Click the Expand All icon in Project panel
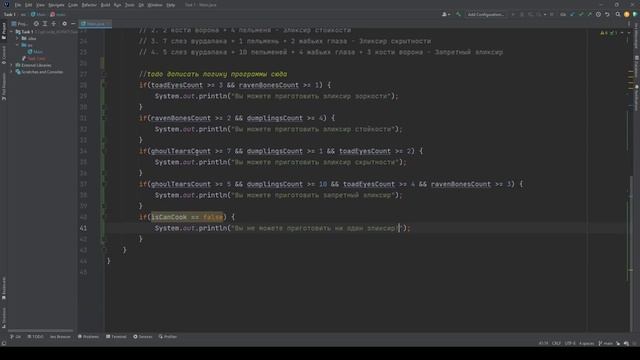640x360 pixels. [45, 24]
